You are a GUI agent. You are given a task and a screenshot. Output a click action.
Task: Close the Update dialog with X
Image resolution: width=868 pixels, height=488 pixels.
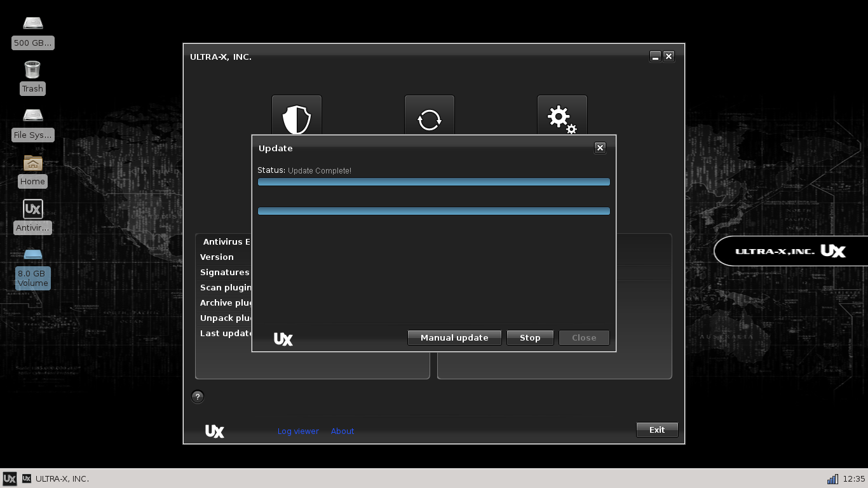point(599,148)
